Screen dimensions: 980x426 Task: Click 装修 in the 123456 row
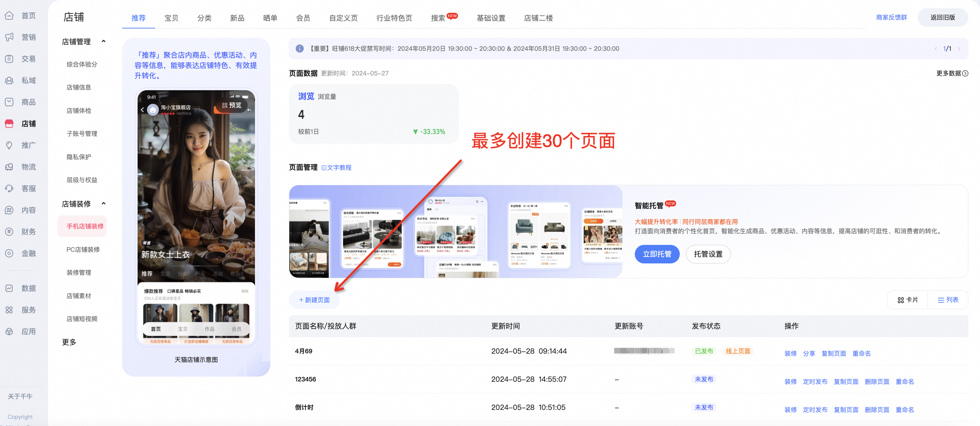click(790, 381)
